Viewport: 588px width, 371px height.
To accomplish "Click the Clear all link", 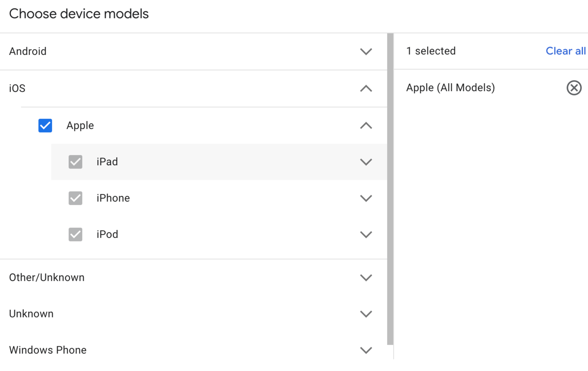I will click(x=566, y=51).
